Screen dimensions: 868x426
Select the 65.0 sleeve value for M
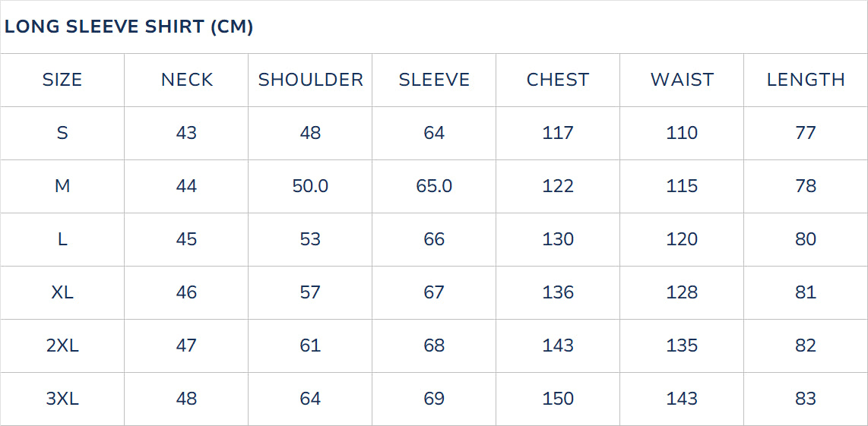pos(434,186)
